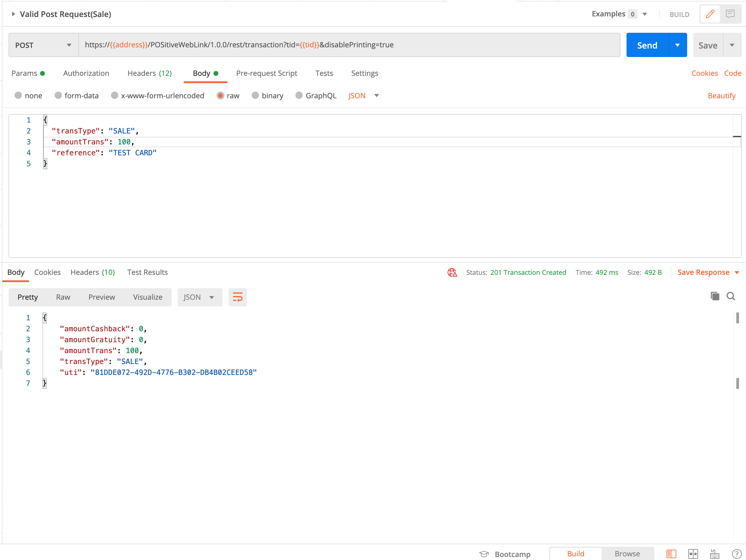Open request body JSON format dropdown
The height and width of the screenshot is (560, 746).
pyautogui.click(x=364, y=96)
